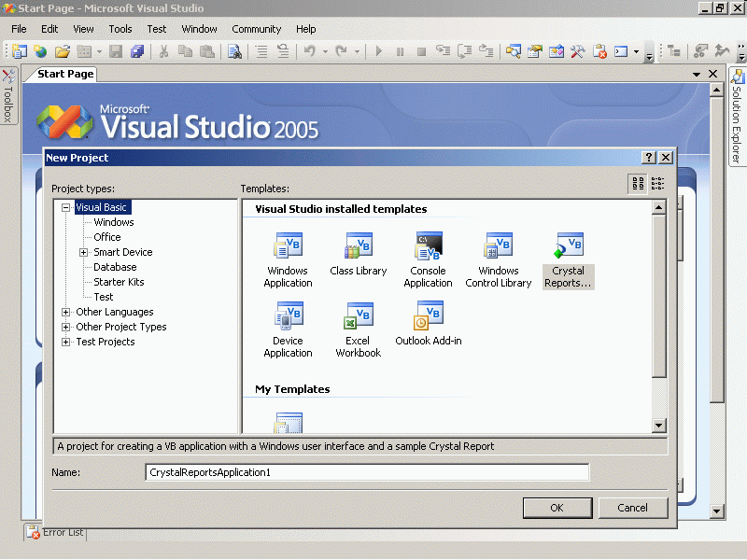The image size is (747, 560).
Task: Select the Excel Workbook template
Action: point(359,329)
